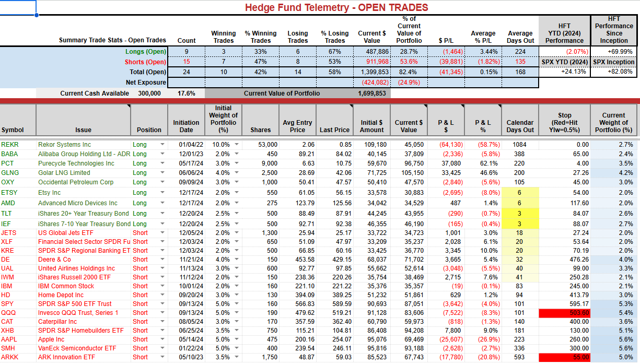This screenshot has height=364, width=640.
Task: Select the red stop cell in the QQQ row
Action: (564, 313)
